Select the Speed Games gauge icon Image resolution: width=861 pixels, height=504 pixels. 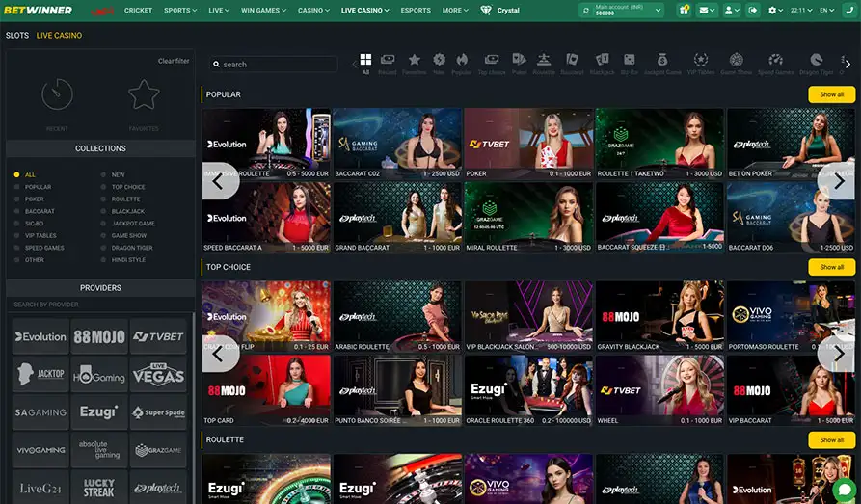point(775,60)
